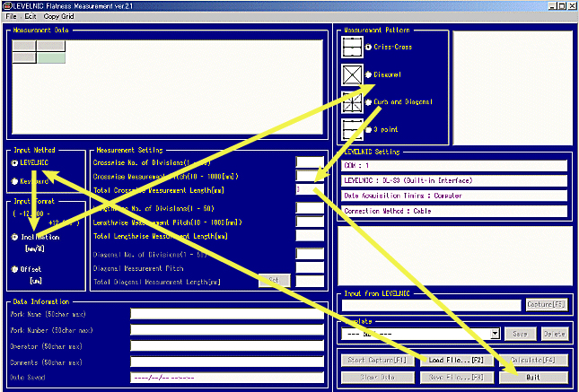
Task: Click the Criss-Cross pattern icon
Action: tap(351, 46)
